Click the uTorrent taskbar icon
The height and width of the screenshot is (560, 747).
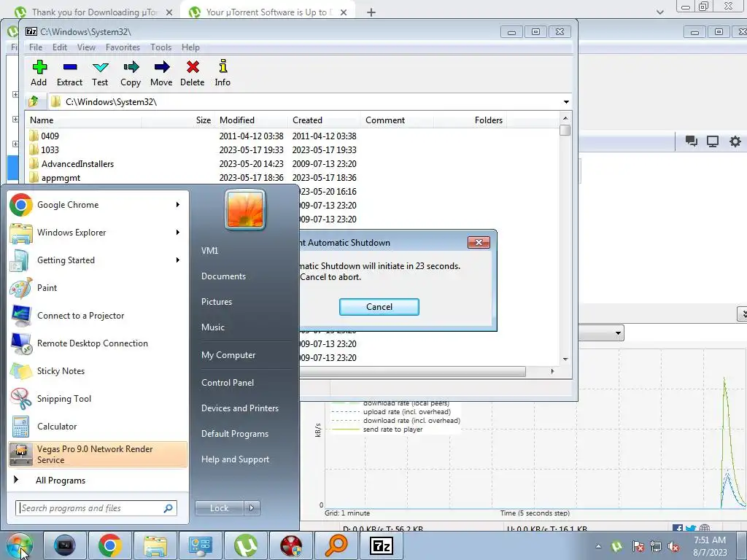(246, 545)
